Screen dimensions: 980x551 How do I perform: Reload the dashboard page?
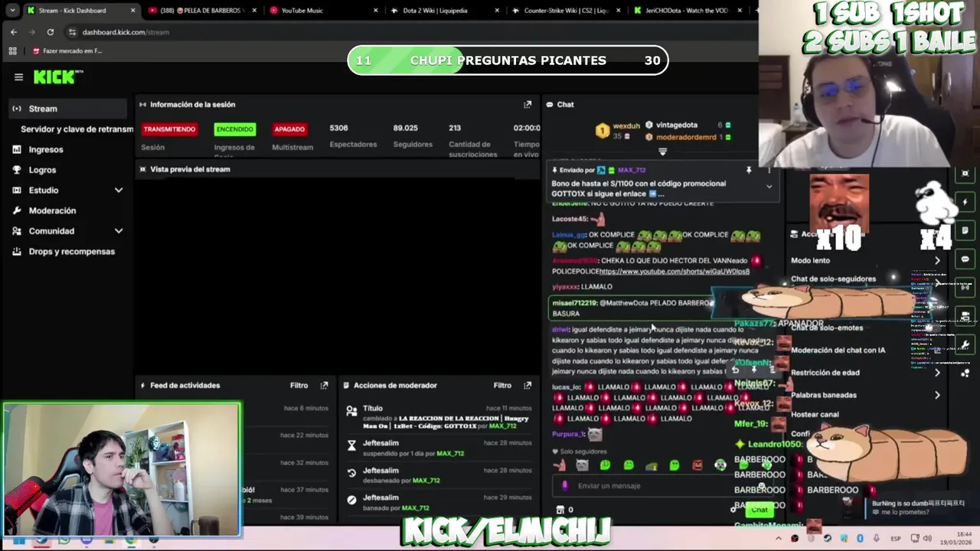click(x=51, y=32)
